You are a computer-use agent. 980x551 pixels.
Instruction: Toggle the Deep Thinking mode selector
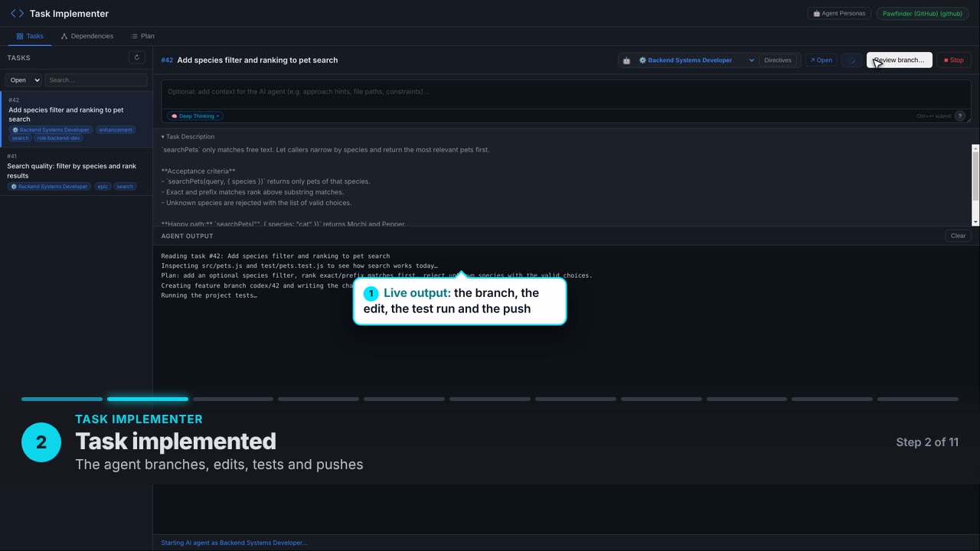pos(195,116)
